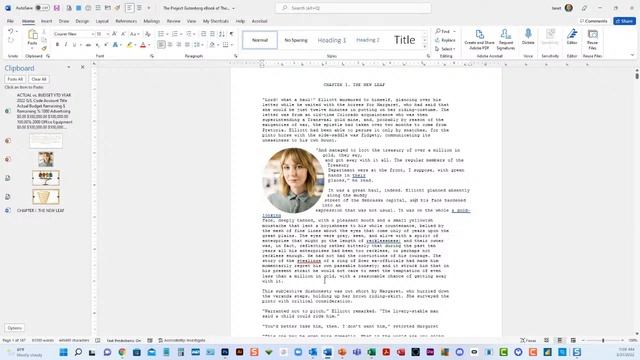This screenshot has height=360, width=640.
Task: Toggle Subscript formatting
Action: [97, 44]
